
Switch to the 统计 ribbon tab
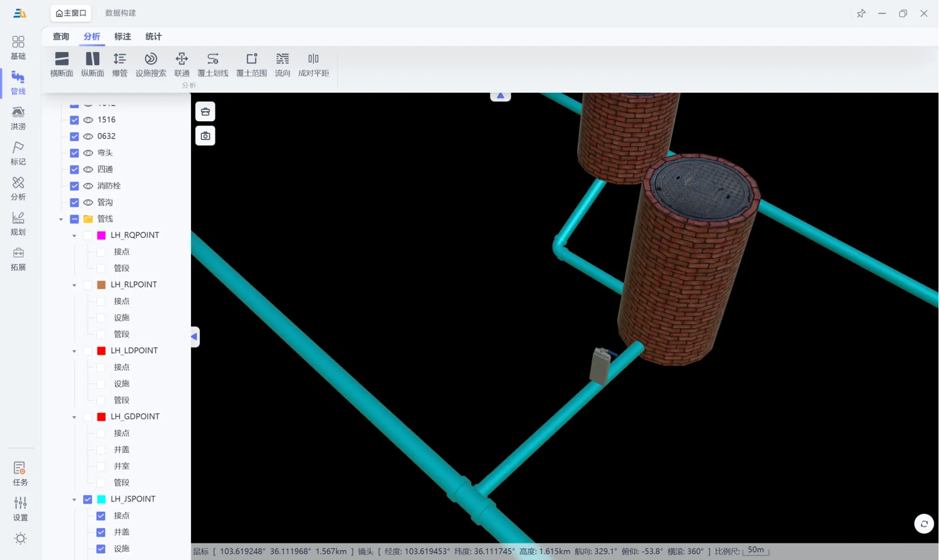coord(154,36)
